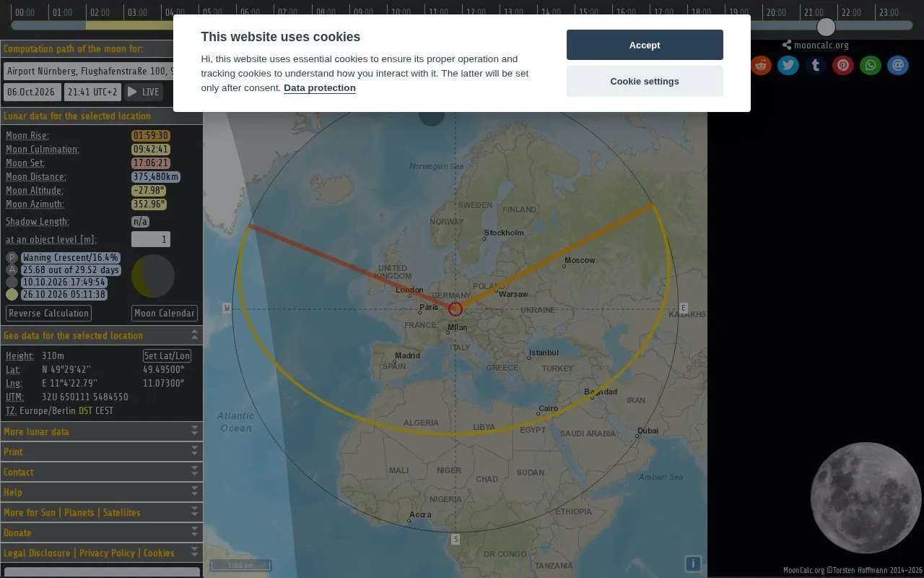Expand the Help section
Viewport: 924px width, 578px height.
coord(101,492)
